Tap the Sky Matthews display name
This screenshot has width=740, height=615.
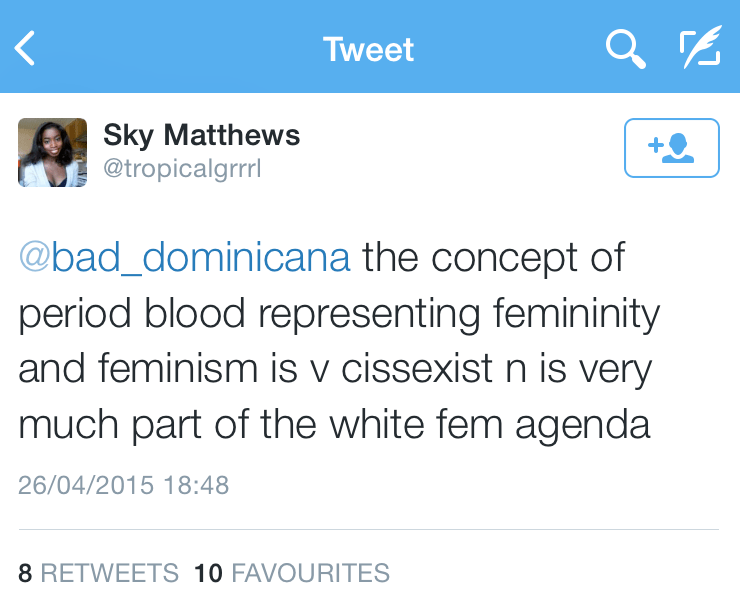tap(201, 135)
